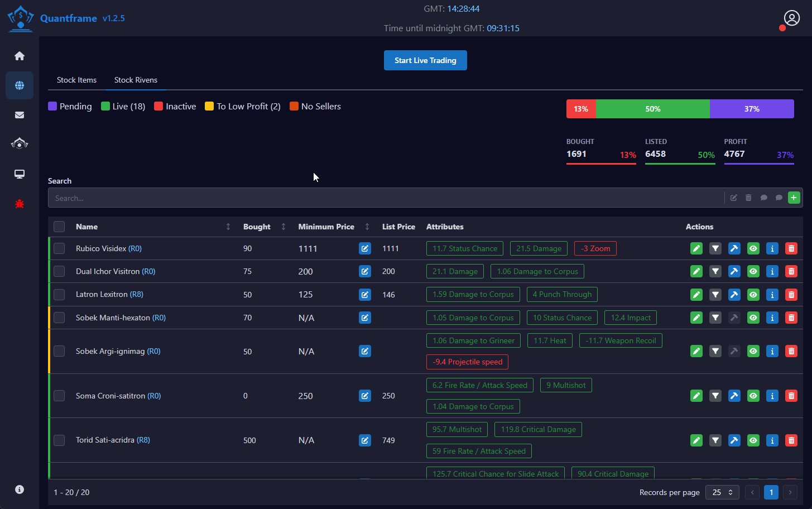Open the globe Live Trading sidebar icon
The image size is (812, 509).
pos(20,85)
